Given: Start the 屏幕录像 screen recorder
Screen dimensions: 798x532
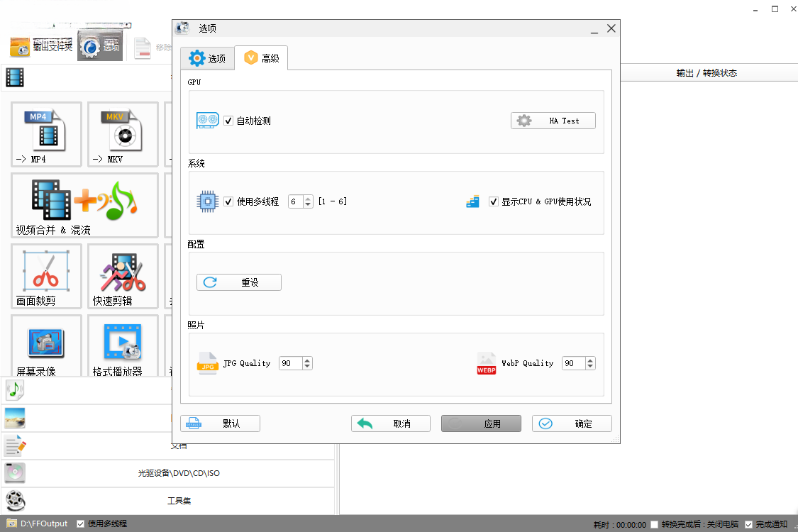Looking at the screenshot, I should pyautogui.click(x=46, y=345).
